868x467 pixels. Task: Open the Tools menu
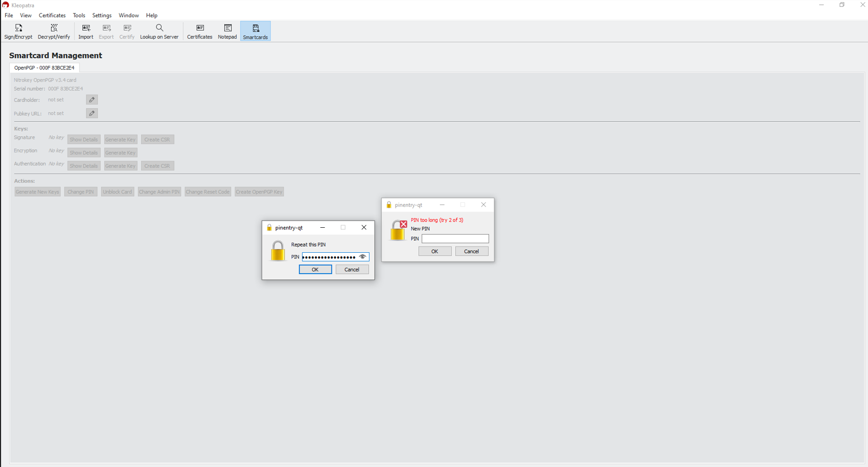[79, 16]
